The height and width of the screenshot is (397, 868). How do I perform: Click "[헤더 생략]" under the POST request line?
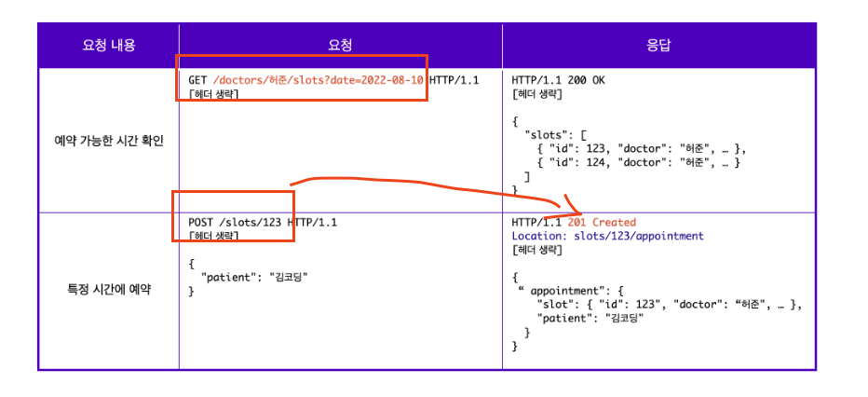click(x=213, y=237)
